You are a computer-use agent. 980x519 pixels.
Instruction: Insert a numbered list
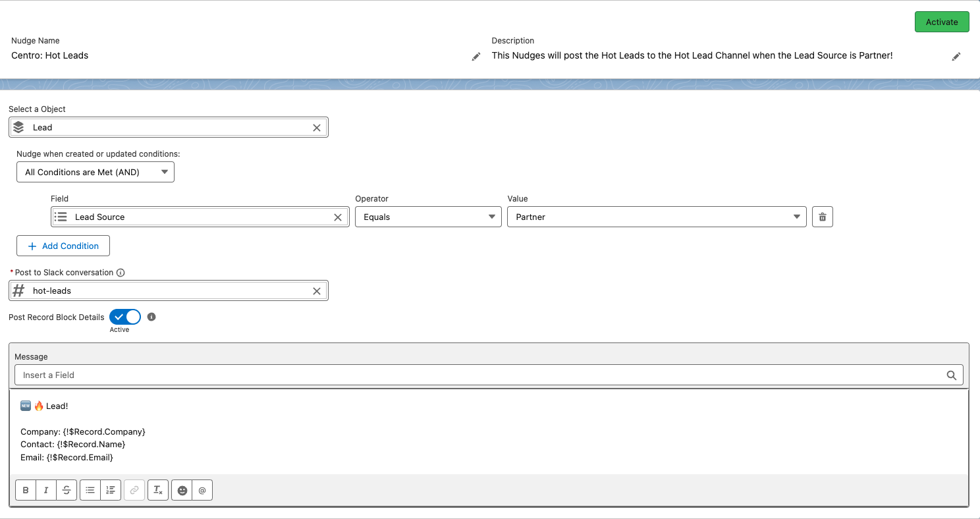click(x=111, y=490)
